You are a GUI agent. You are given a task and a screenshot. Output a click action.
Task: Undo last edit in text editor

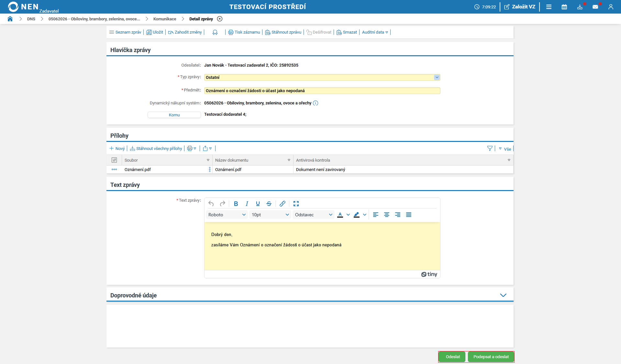[x=211, y=204]
